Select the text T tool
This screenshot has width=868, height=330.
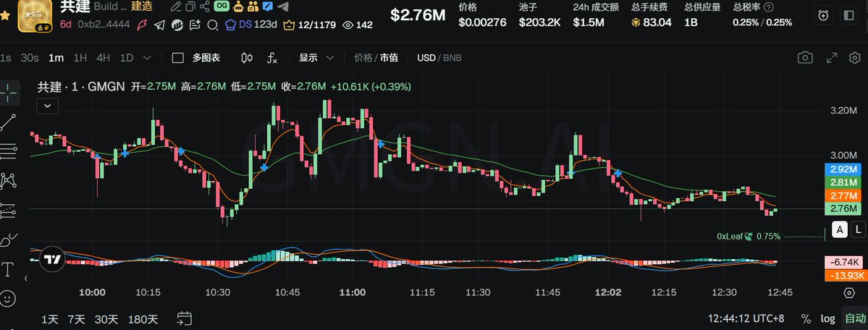(x=8, y=270)
